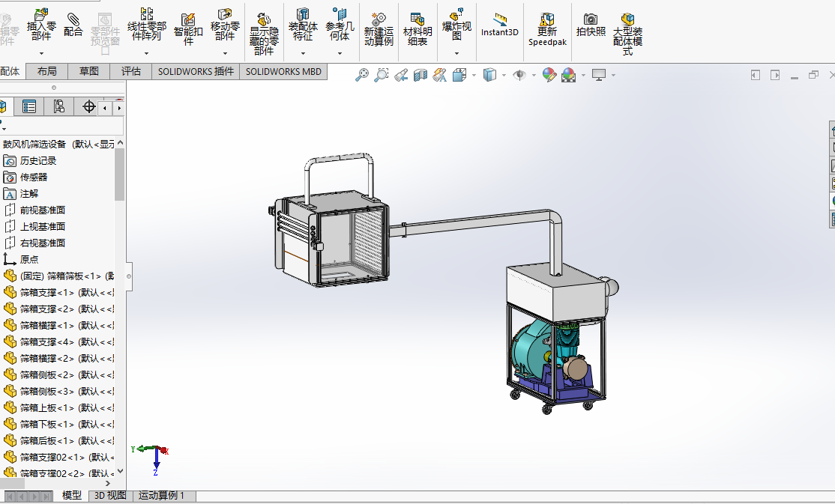The image size is (835, 504).
Task: Click the Apply Scene icon
Action: click(568, 75)
